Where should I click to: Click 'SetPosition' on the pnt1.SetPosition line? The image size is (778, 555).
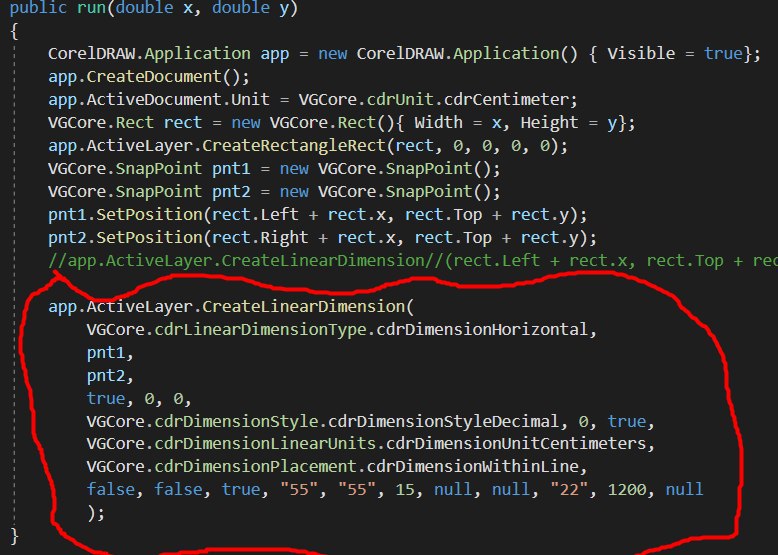click(149, 214)
